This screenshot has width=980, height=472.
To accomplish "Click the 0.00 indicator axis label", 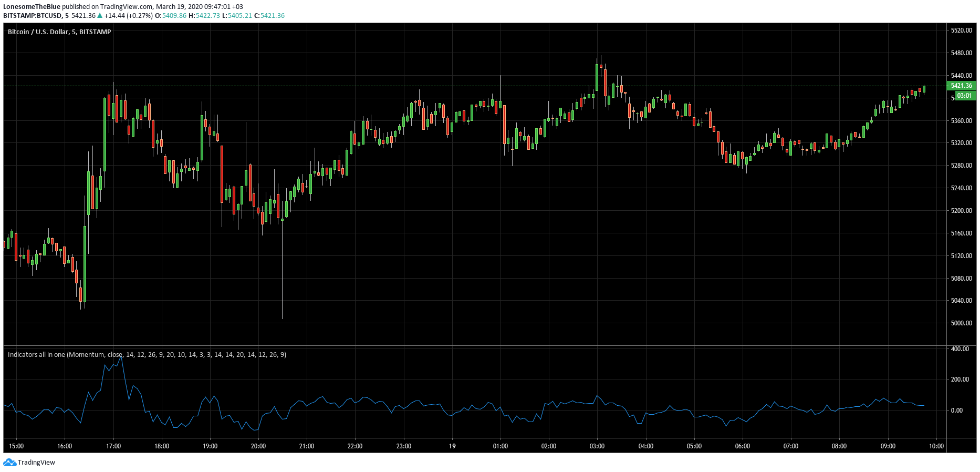I will [x=957, y=411].
